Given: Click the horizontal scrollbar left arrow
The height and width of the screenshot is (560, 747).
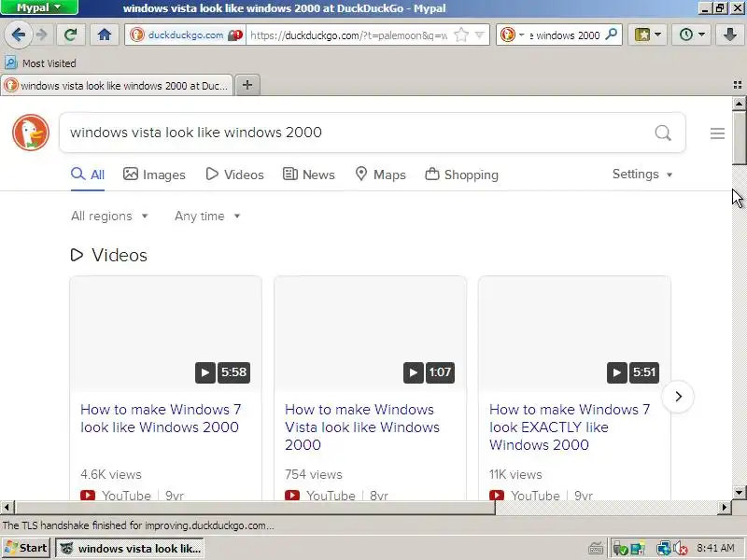Looking at the screenshot, I should click(x=7, y=507).
